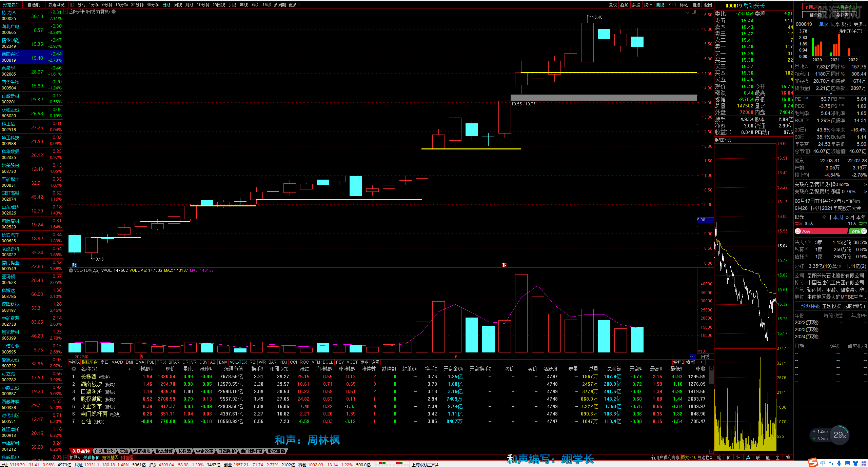Click the Sogou microphone voice input icon
This screenshot has width=868, height=467.
tap(839, 463)
